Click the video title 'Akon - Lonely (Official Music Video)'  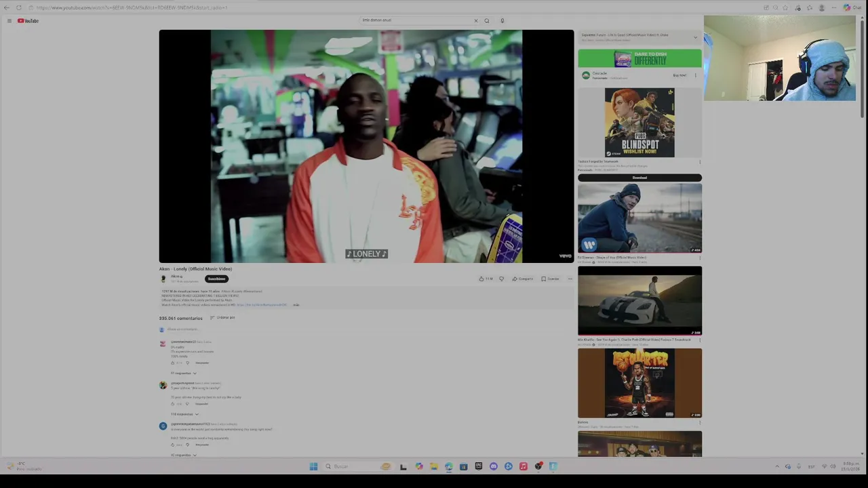coord(195,269)
